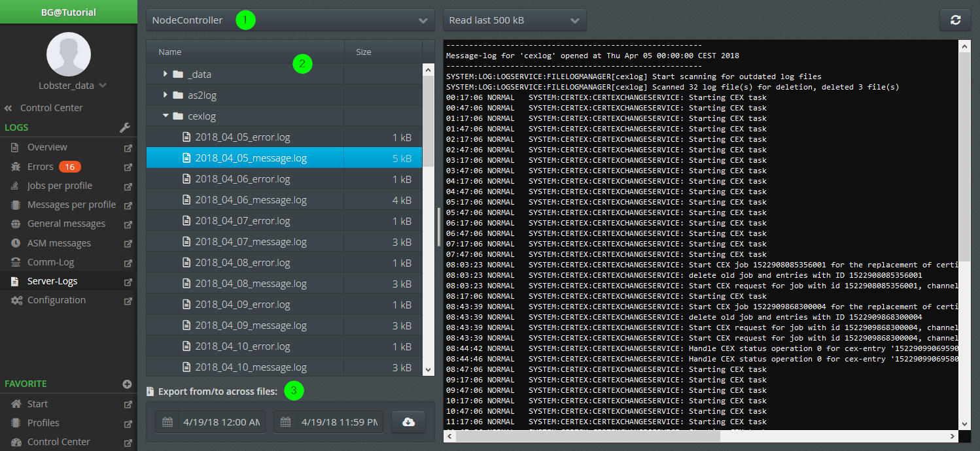980x451 pixels.
Task: Expand the as2log folder
Action: pyautogui.click(x=166, y=95)
